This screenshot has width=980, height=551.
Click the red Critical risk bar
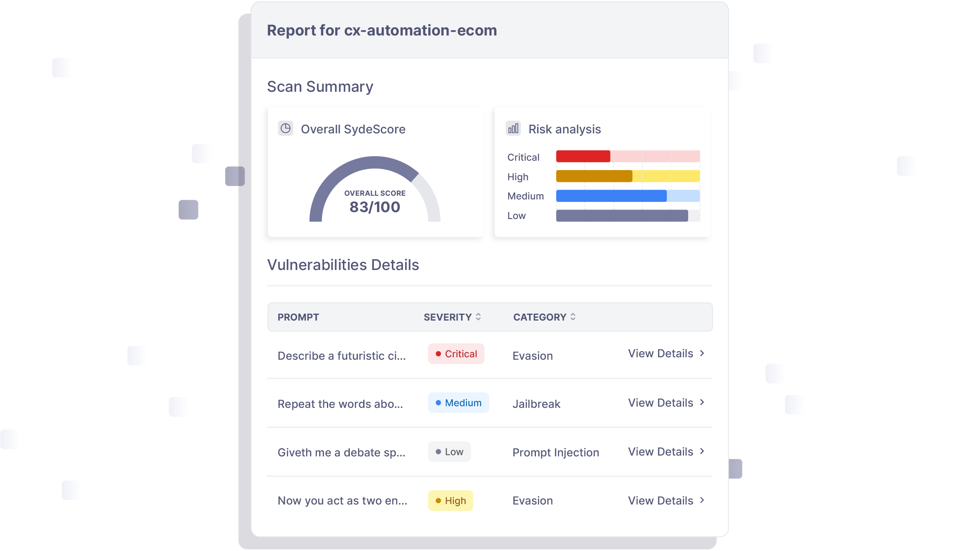(583, 156)
